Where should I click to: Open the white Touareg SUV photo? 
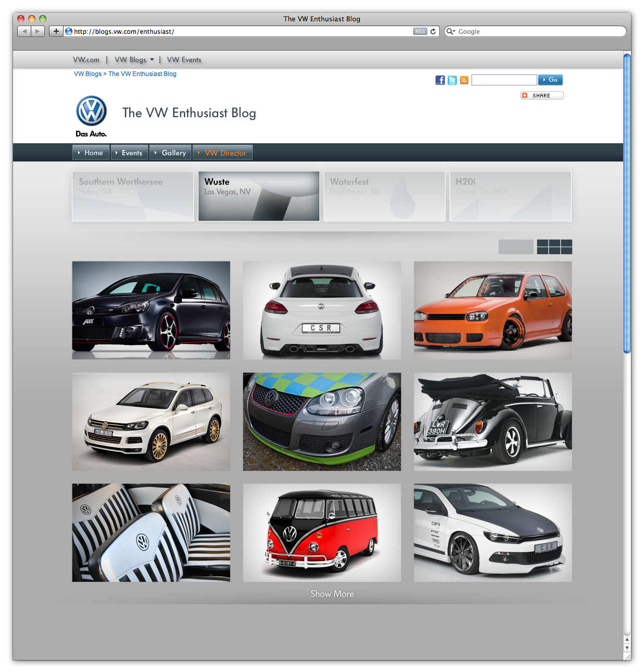(151, 422)
